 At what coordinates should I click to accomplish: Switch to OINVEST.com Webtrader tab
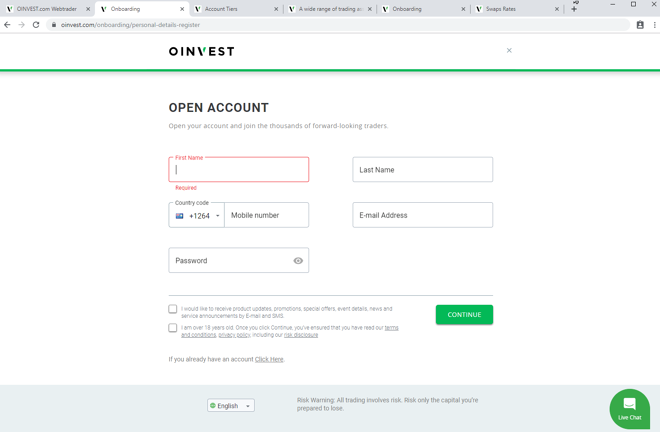[x=48, y=9]
